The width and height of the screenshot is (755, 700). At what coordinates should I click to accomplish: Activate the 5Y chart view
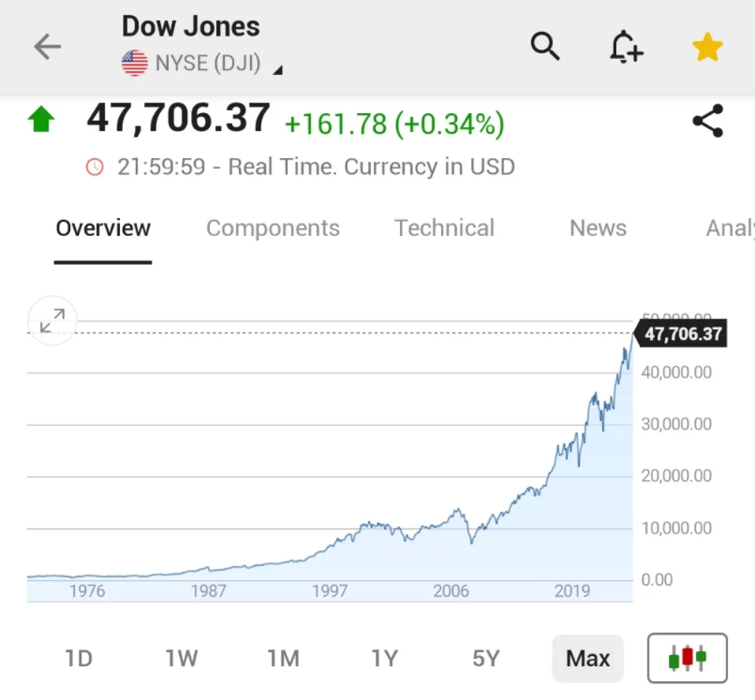point(485,658)
